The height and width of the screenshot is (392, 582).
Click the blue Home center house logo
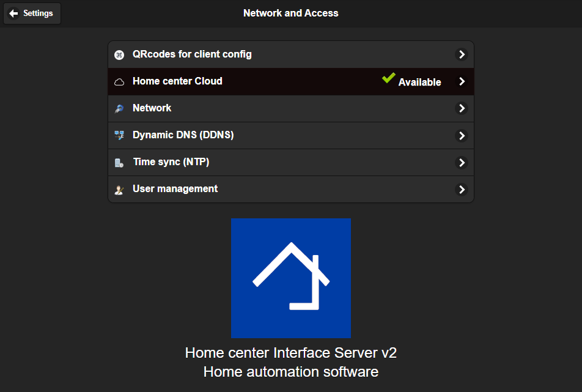coord(291,278)
